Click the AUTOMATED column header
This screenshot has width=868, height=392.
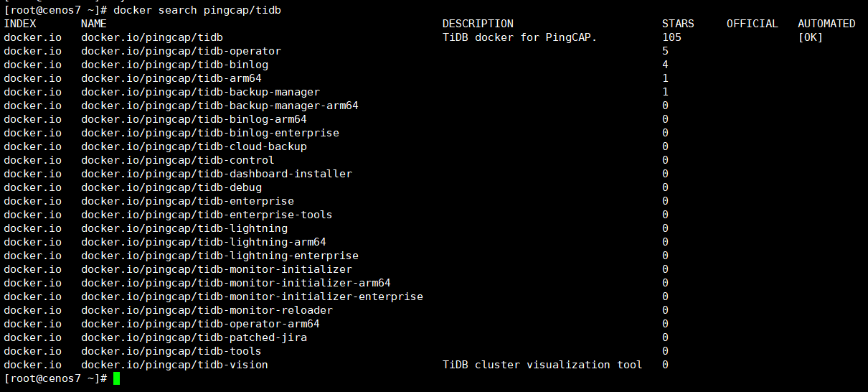click(x=826, y=24)
